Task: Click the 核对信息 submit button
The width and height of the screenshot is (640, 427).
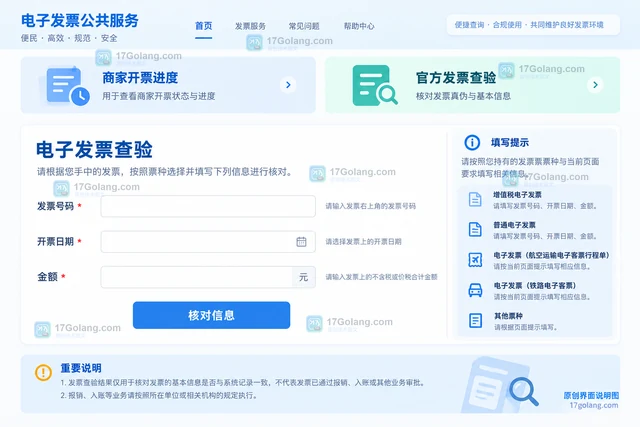Action: click(211, 315)
